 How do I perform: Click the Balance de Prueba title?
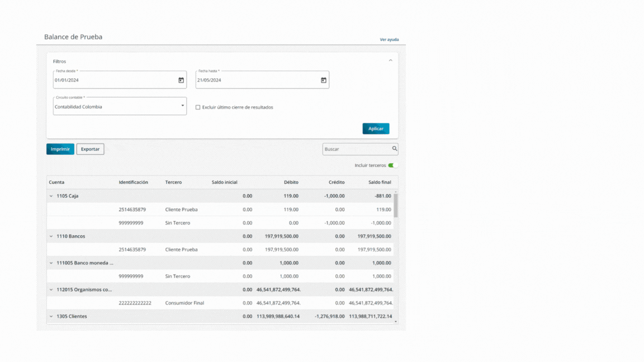tap(73, 37)
